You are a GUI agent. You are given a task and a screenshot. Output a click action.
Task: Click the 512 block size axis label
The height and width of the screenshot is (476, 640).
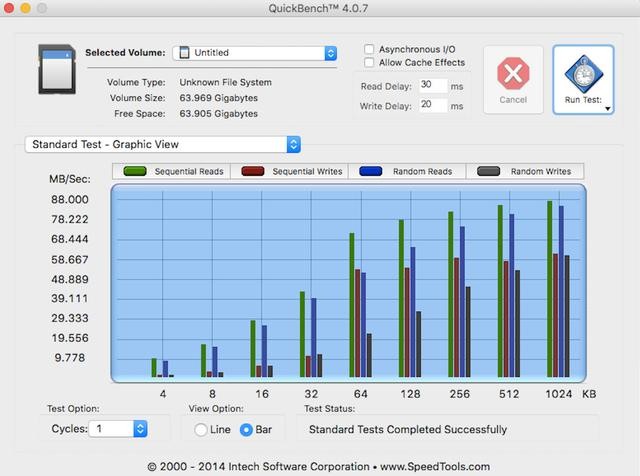[x=509, y=394]
